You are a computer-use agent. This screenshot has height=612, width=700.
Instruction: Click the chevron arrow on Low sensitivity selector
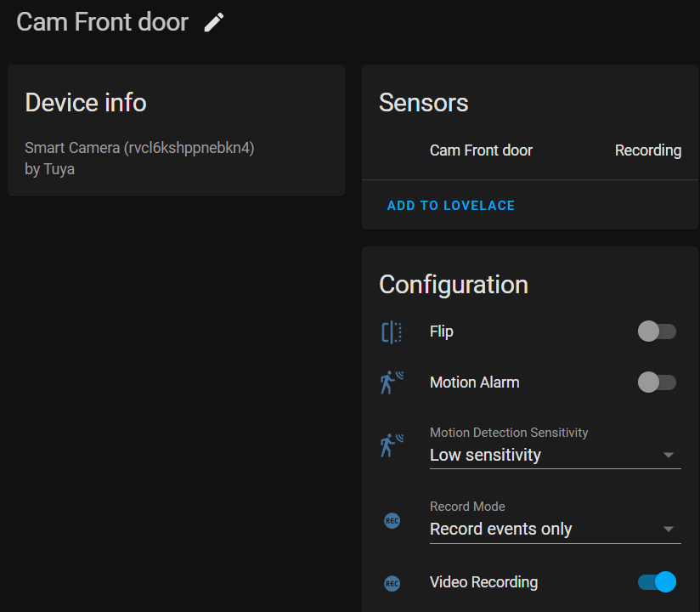pyautogui.click(x=670, y=456)
